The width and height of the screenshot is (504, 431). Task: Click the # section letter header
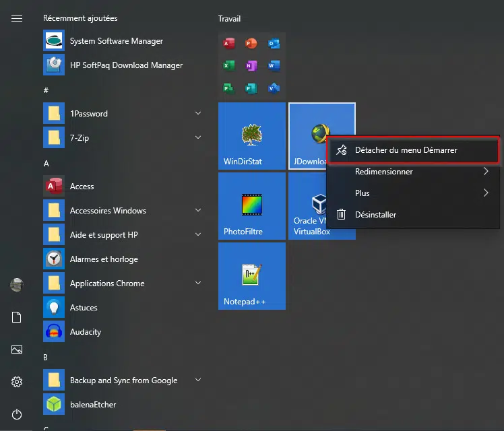[46, 90]
